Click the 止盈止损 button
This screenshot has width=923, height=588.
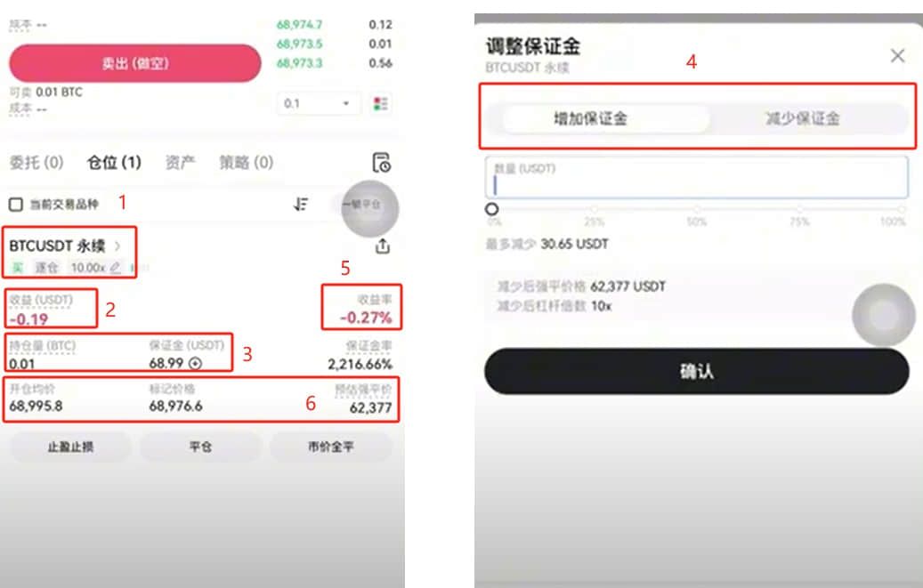pos(70,447)
